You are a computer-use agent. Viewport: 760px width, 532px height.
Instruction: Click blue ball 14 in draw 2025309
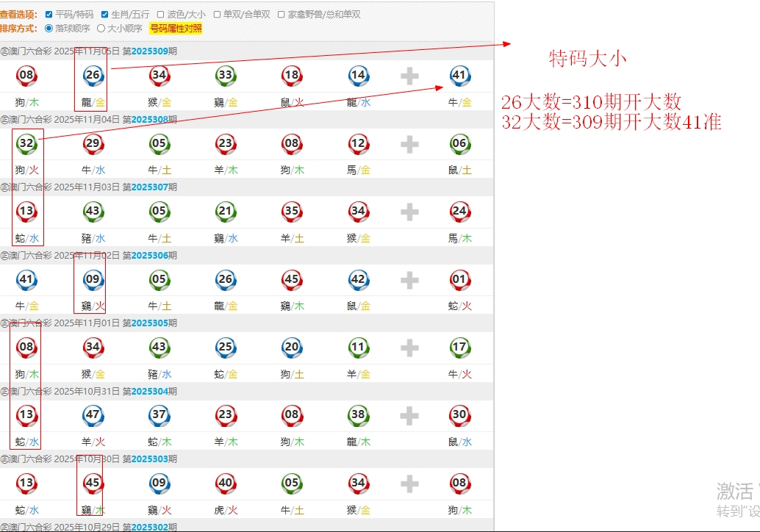pyautogui.click(x=358, y=75)
